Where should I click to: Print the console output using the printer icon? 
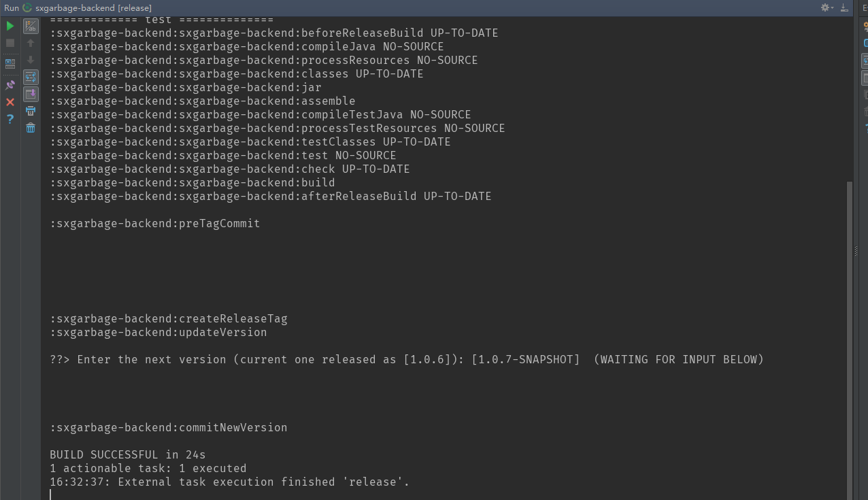coord(31,111)
